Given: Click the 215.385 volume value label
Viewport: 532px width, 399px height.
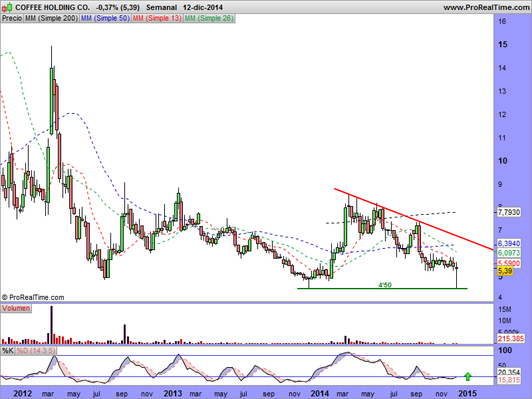Looking at the screenshot, I should (x=511, y=338).
